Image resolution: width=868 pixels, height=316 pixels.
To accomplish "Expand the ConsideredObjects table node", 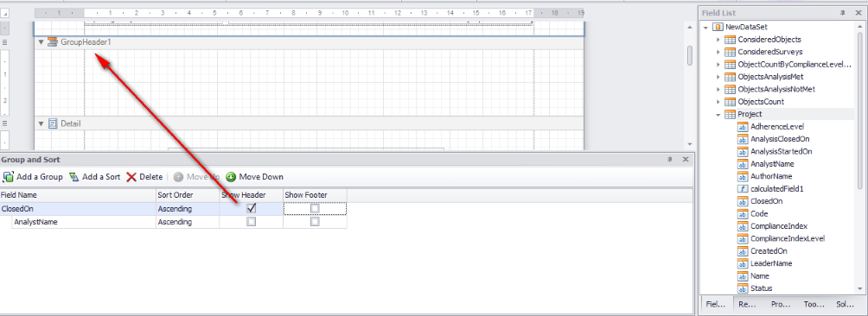I will pos(718,40).
